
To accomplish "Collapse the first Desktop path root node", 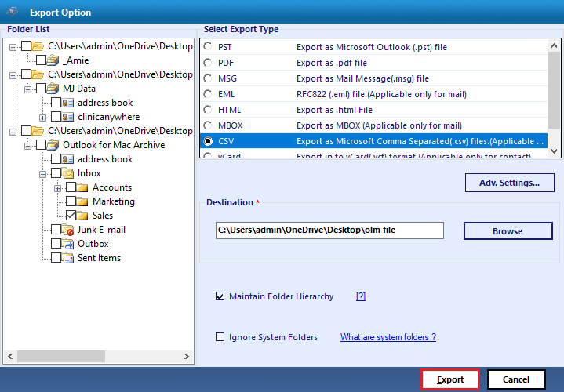I will coord(13,47).
